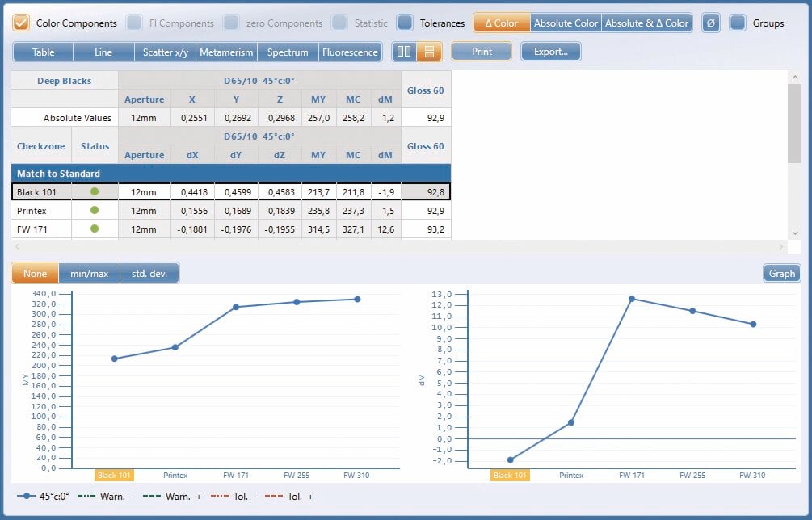812x520 pixels.
Task: Select the Printex row in the table
Action: 231,211
